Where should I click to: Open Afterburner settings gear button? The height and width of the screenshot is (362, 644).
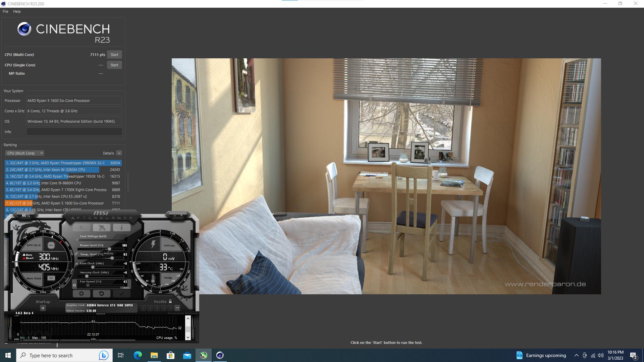point(82,294)
